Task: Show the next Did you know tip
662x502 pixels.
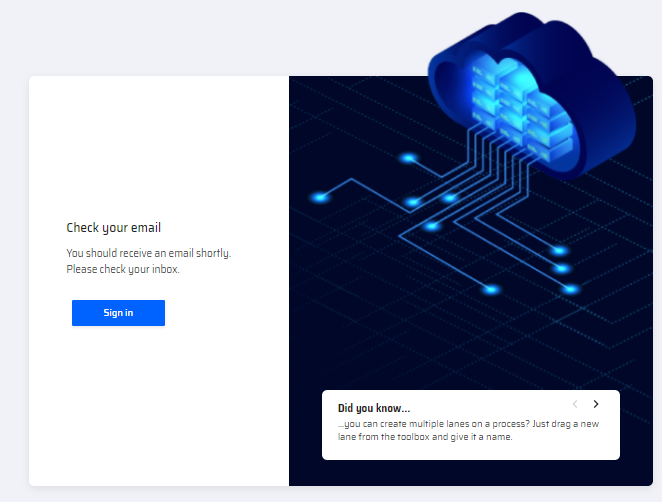Action: 596,404
